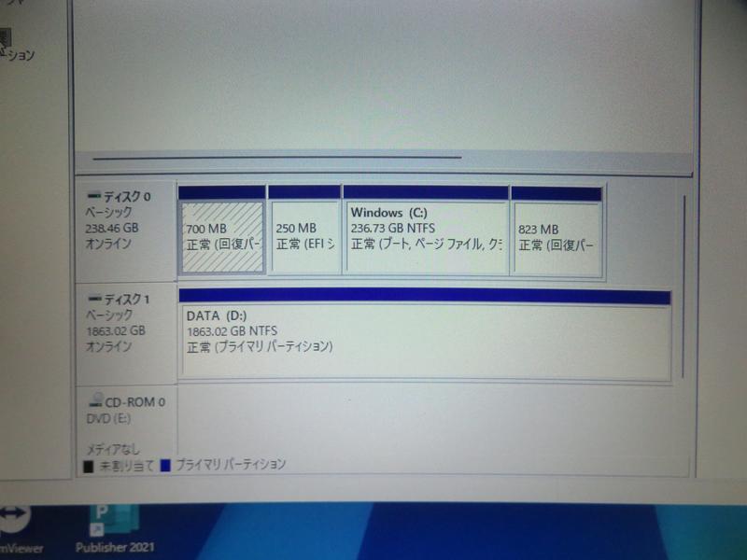Image resolution: width=747 pixels, height=560 pixels.
Task: Click the メディアなし status text
Action: [113, 449]
